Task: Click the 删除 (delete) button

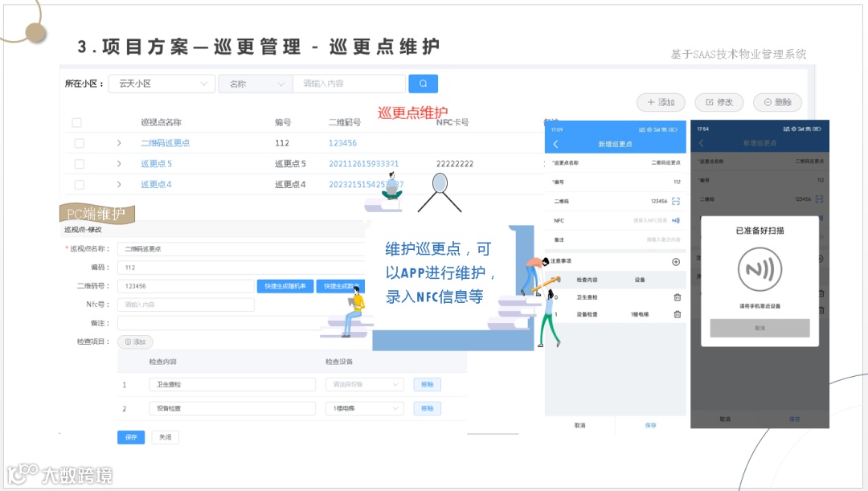Action: coord(777,102)
